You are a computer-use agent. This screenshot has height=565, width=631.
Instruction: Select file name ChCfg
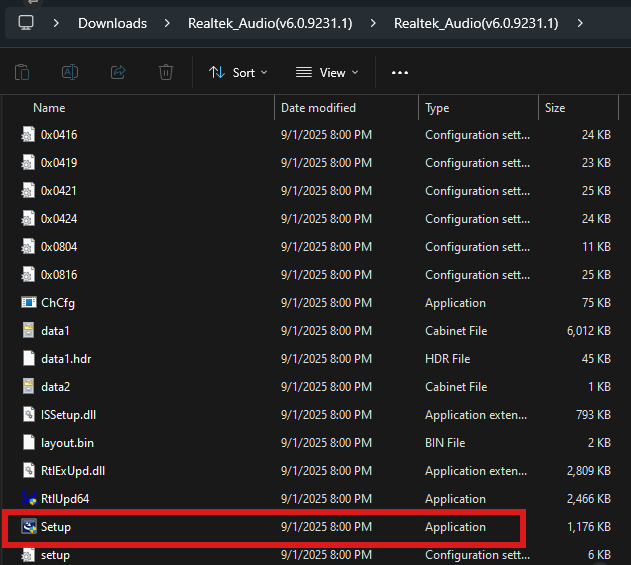pos(58,303)
